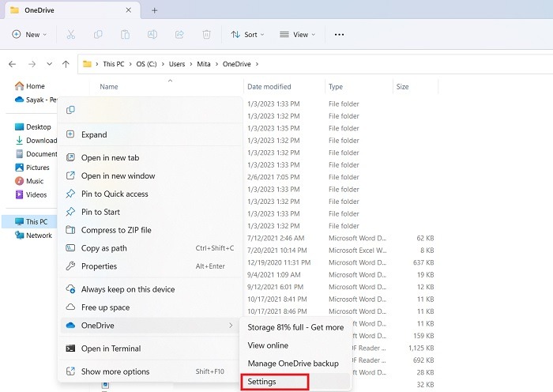
Task: Select Open in new tab
Action: pos(150,158)
